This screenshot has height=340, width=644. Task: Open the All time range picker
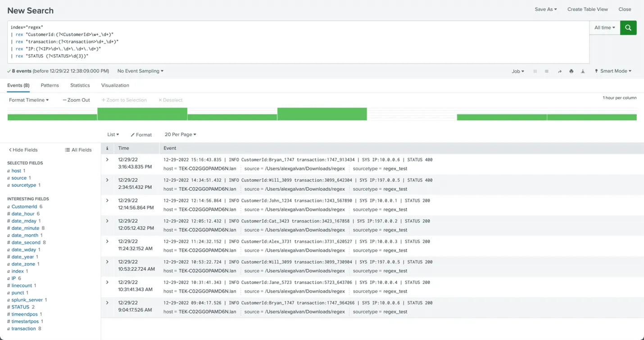point(604,28)
